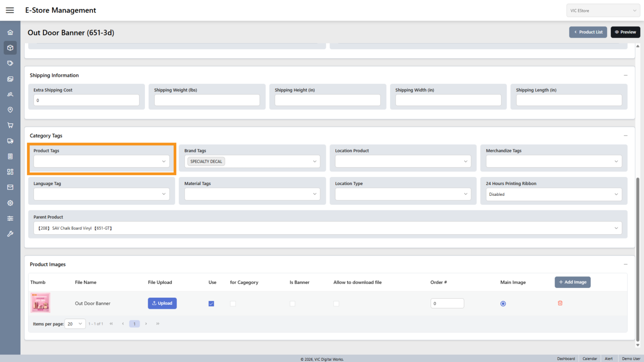Open the hamburger navigation menu
This screenshot has width=644, height=362.
coord(10,10)
